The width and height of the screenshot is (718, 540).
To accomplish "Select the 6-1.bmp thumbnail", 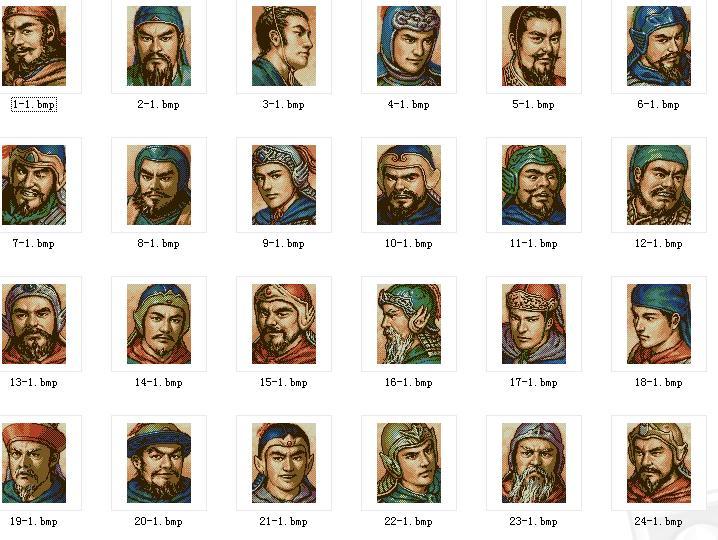I will (659, 46).
